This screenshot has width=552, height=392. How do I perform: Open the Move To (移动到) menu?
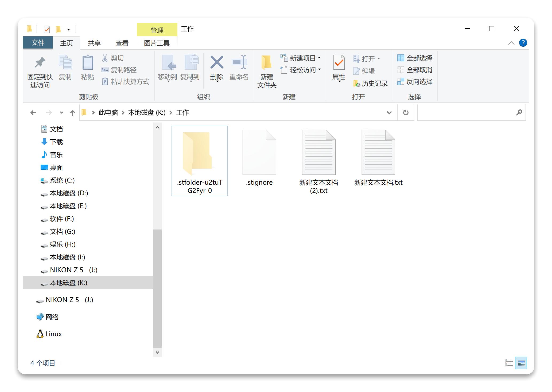(x=168, y=68)
